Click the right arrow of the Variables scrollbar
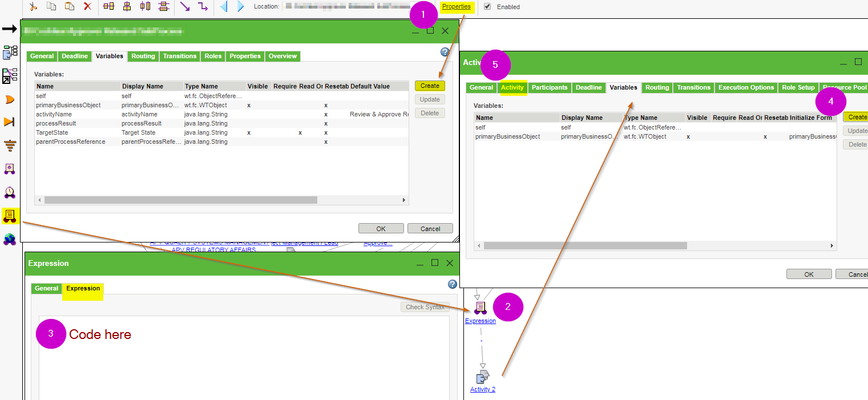This screenshot has height=400, width=868. coord(403,200)
